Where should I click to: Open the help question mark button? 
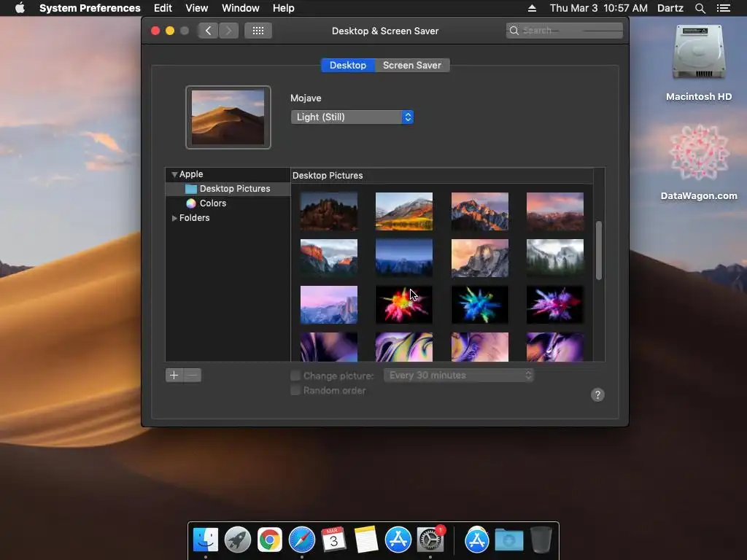pos(597,394)
